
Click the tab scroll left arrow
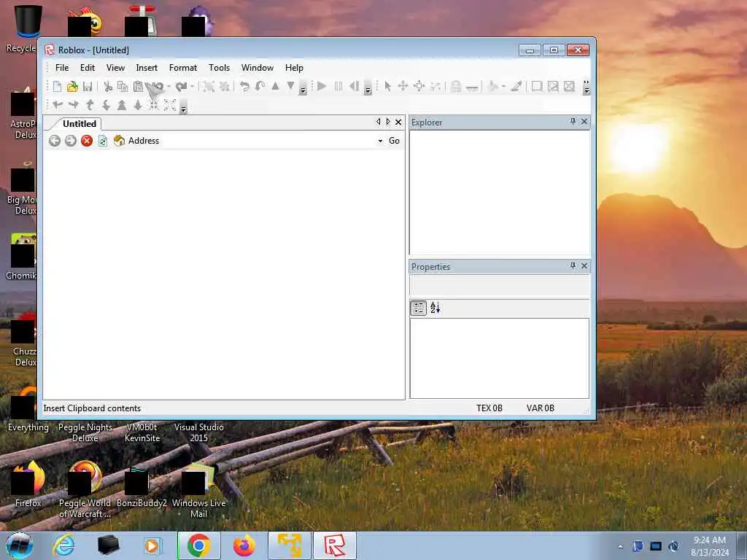point(379,122)
